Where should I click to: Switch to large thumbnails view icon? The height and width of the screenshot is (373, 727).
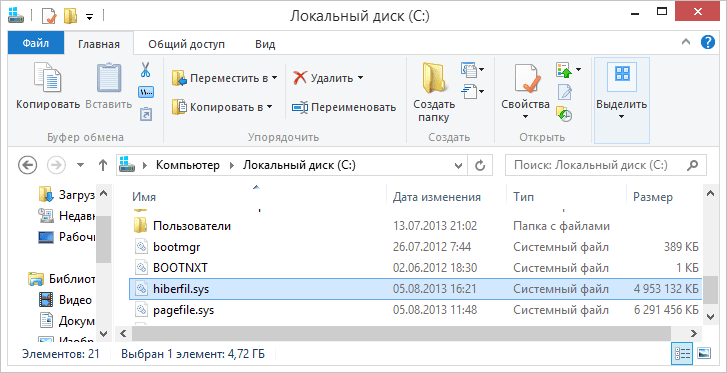point(704,353)
